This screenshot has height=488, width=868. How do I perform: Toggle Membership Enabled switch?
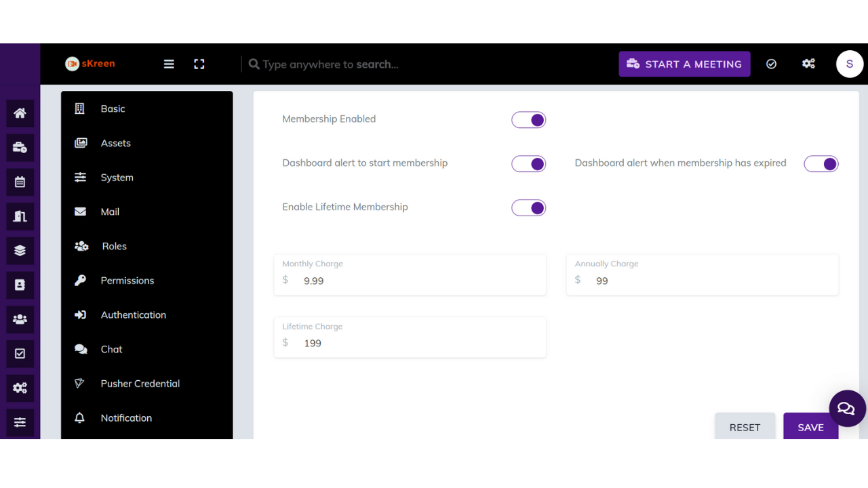[x=528, y=120]
